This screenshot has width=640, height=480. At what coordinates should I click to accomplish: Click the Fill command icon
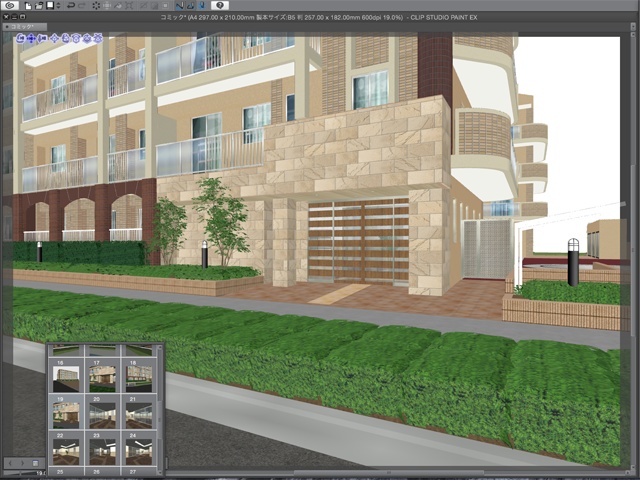(118, 5)
